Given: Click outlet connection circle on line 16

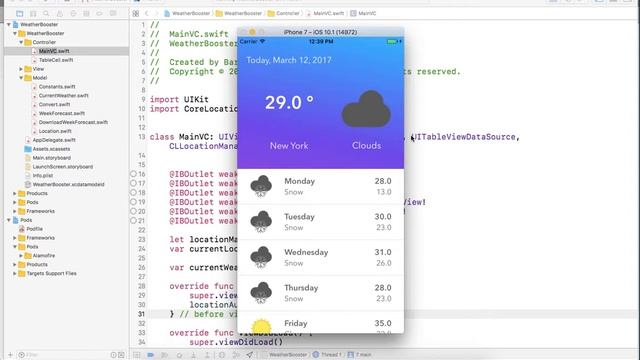Looking at the screenshot, I should [133, 174].
